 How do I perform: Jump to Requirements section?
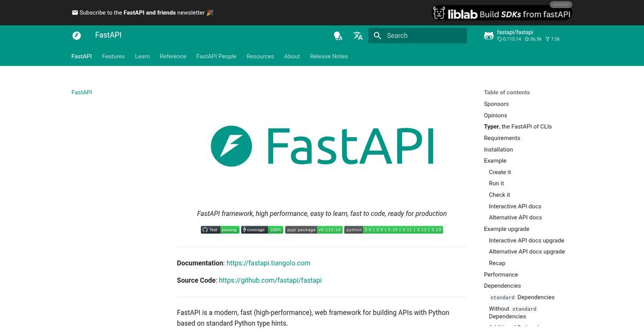(502, 138)
